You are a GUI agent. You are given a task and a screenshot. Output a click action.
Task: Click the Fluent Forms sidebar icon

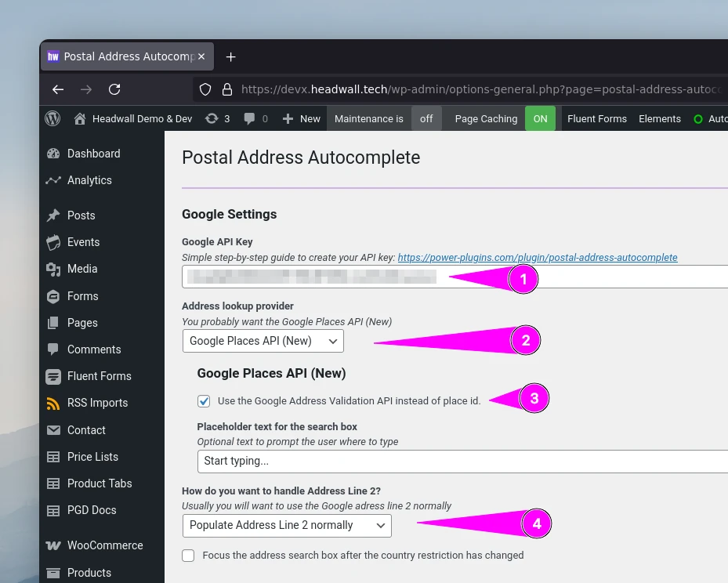click(53, 376)
